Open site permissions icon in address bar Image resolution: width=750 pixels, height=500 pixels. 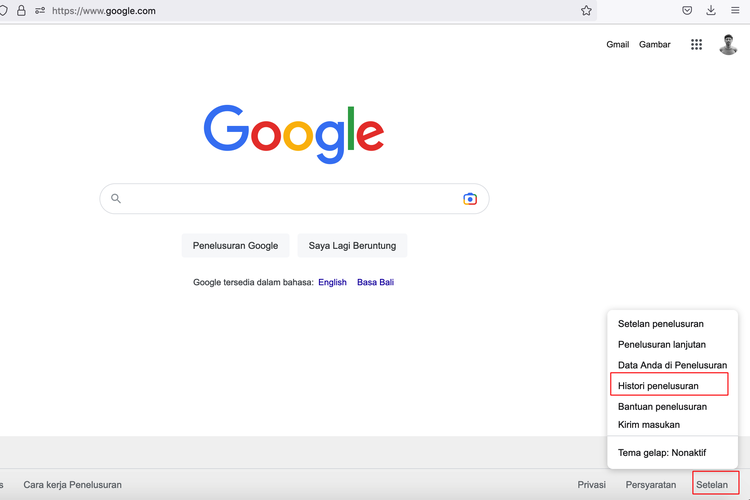click(x=40, y=11)
